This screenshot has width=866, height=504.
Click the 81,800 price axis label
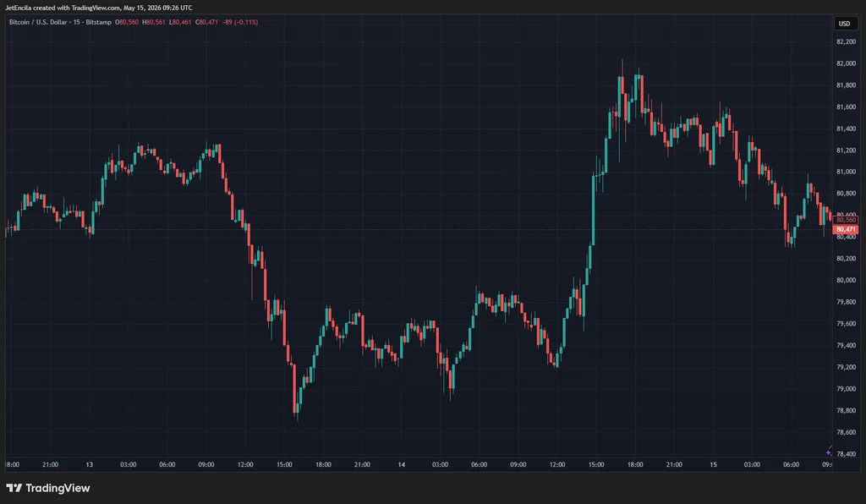(x=846, y=85)
